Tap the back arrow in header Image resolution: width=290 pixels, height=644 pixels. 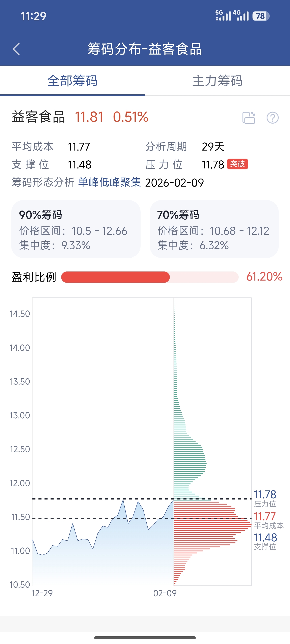(x=17, y=49)
